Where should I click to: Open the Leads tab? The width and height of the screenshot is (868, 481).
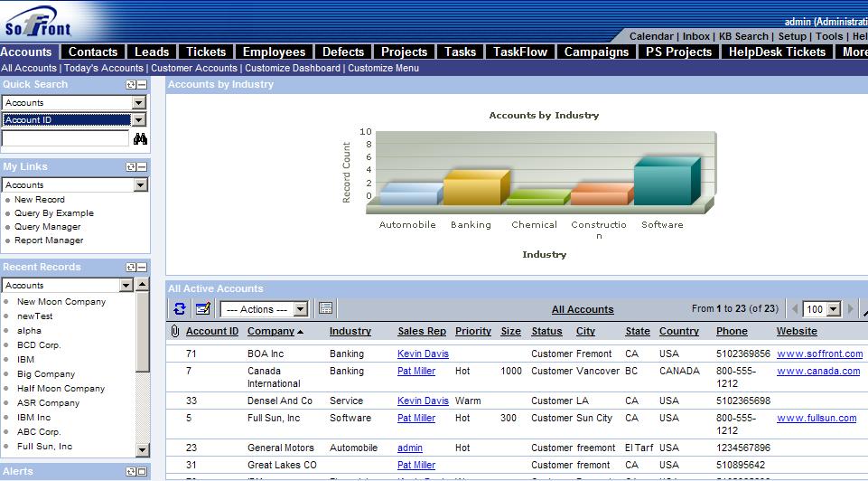[x=152, y=52]
